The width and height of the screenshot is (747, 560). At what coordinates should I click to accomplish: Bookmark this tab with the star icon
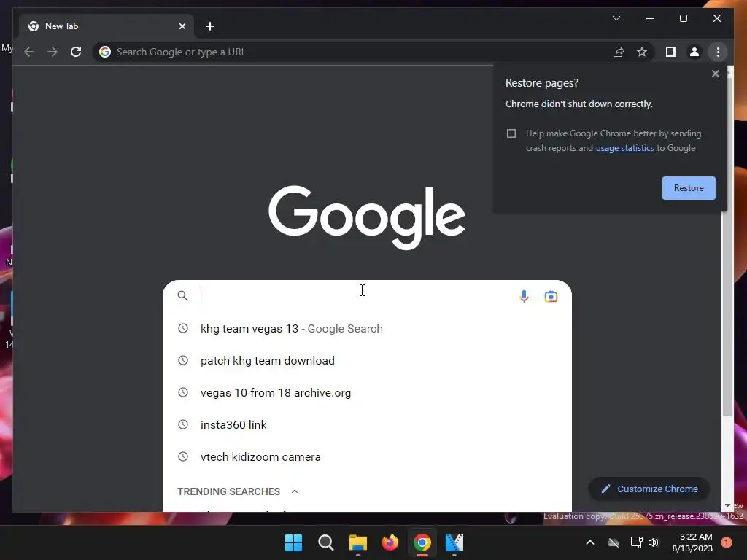tap(642, 52)
